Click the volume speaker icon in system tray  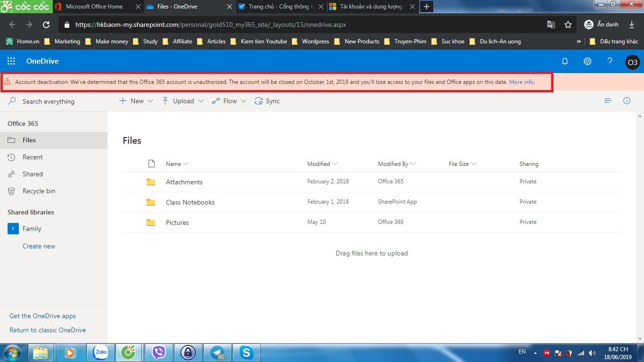coord(592,353)
